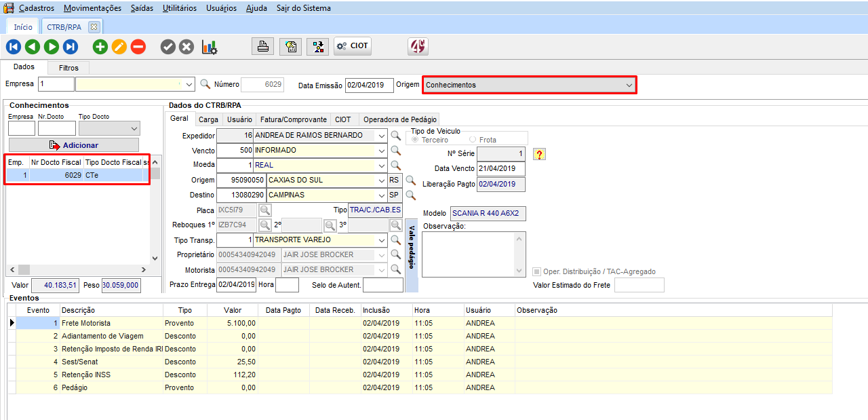This screenshot has height=420, width=868.
Task: Open the bar chart settings icon
Action: point(210,47)
